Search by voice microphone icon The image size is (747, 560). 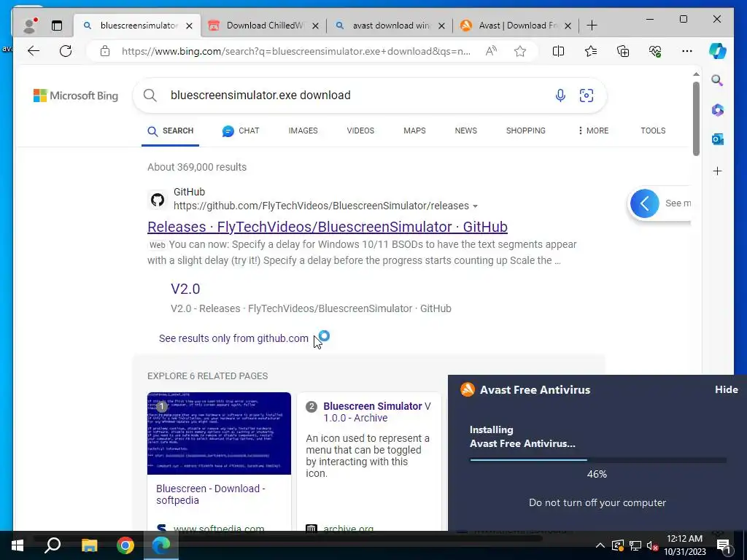click(x=560, y=96)
